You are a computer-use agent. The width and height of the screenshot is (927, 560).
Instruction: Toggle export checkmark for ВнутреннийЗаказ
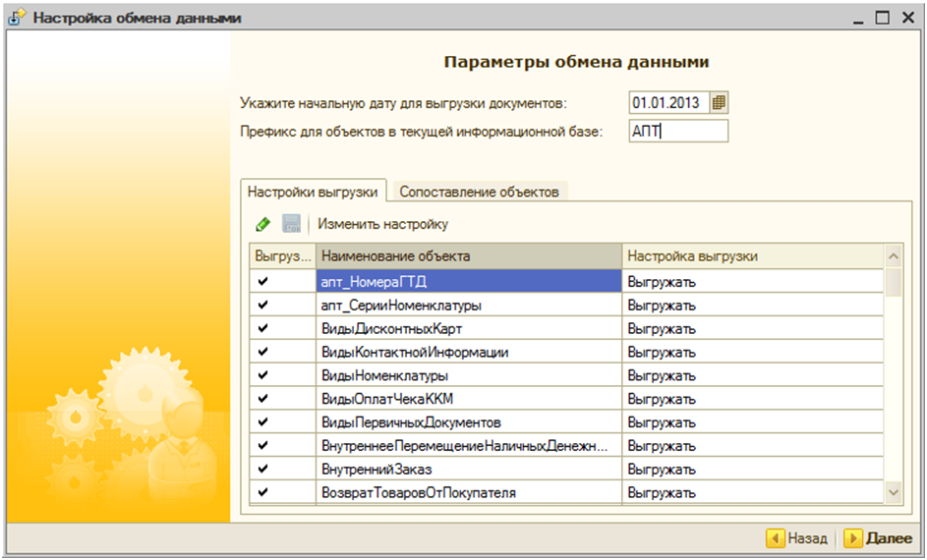pos(262,470)
